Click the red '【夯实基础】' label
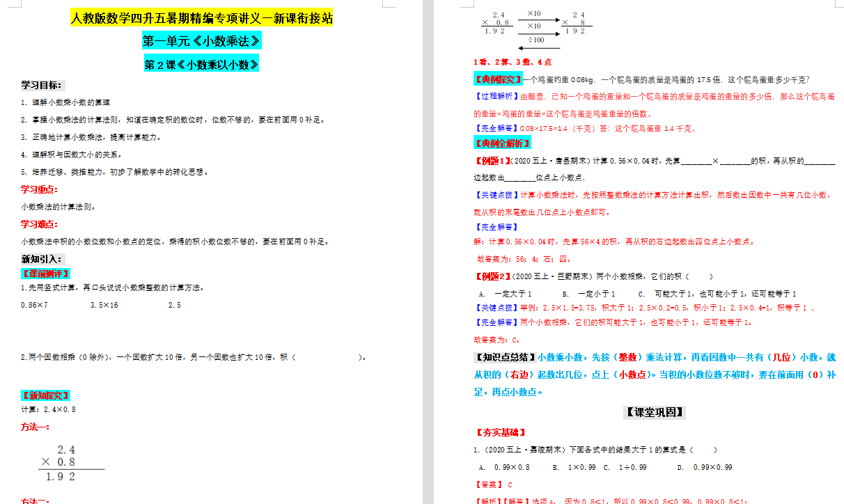Screen dimensions: 844x504 click(500, 432)
